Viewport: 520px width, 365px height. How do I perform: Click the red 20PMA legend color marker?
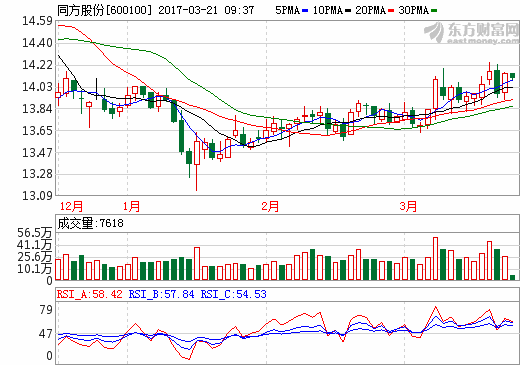(391, 11)
